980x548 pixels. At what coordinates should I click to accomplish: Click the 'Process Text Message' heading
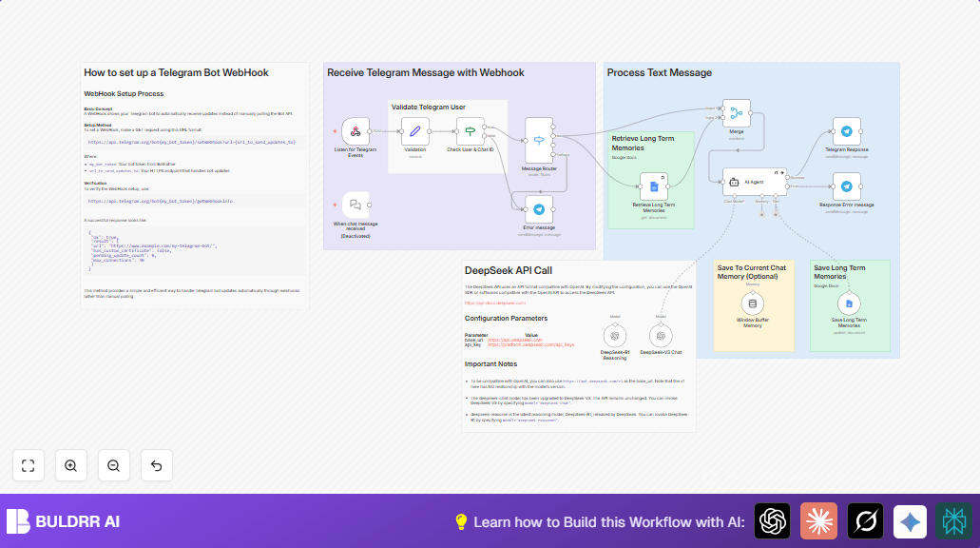point(660,72)
